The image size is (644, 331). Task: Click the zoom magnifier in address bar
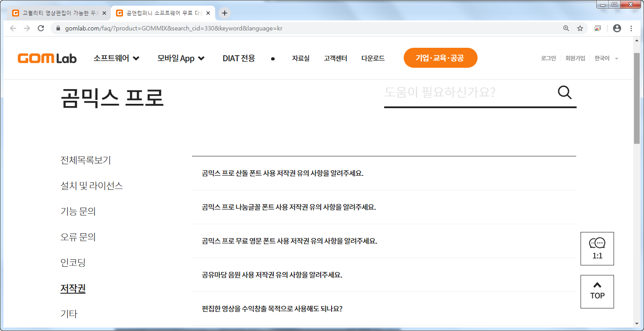(566, 28)
